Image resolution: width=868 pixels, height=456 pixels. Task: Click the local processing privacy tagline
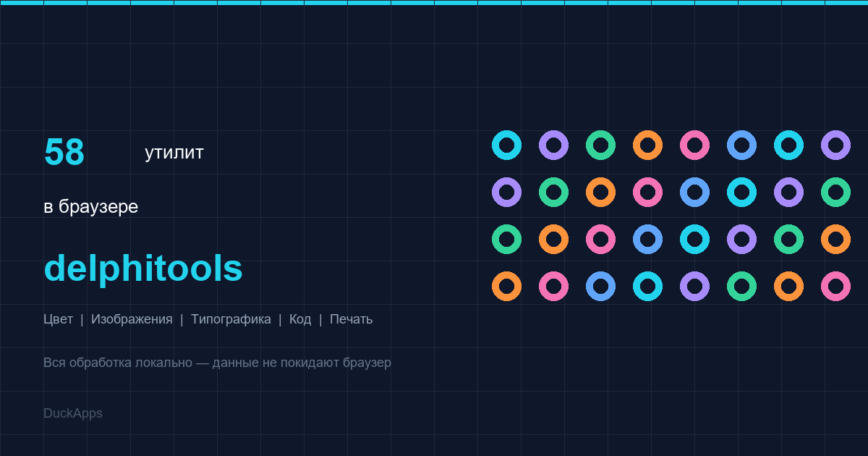pos(217,363)
